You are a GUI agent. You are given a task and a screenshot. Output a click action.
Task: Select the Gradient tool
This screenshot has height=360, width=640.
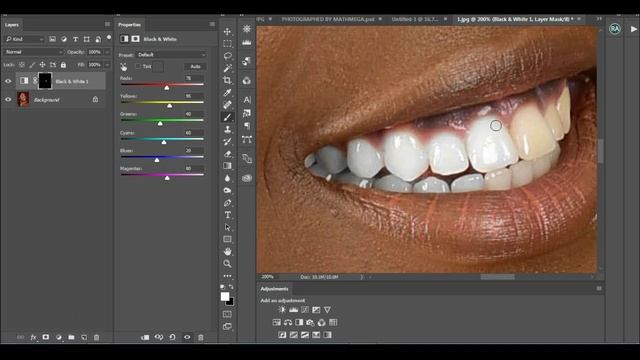tap(227, 166)
